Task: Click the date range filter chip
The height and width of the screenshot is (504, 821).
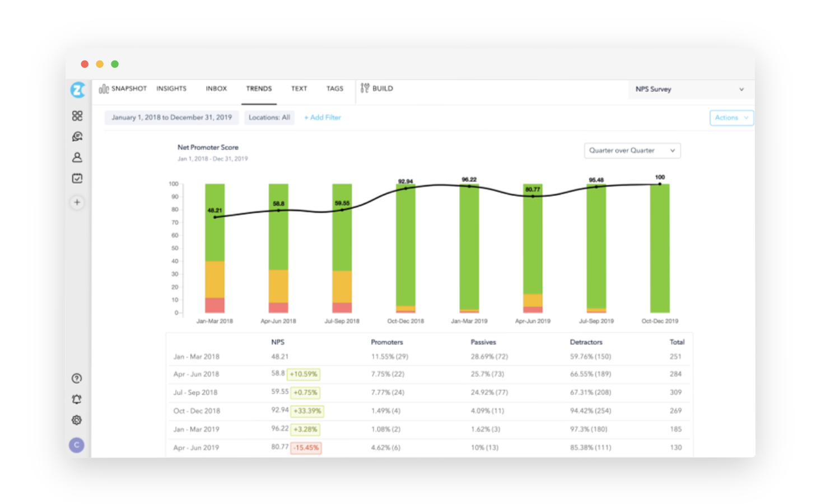Action: click(x=171, y=118)
